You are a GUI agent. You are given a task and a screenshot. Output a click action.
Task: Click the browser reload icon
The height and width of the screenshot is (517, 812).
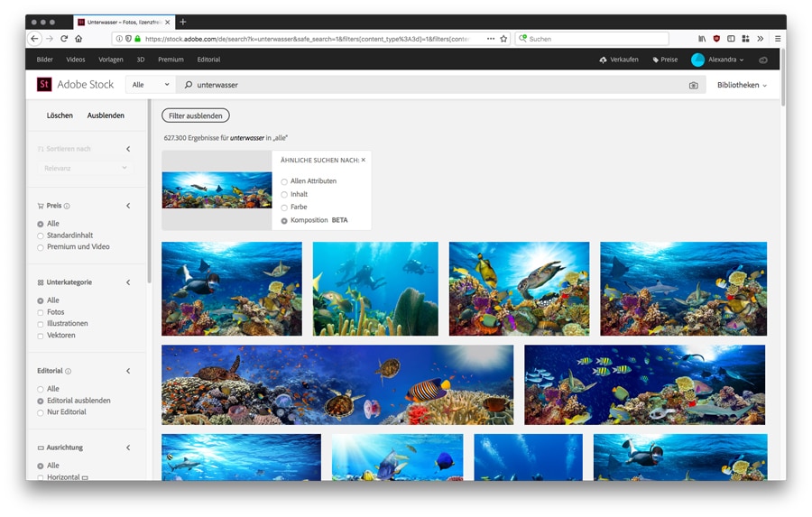click(64, 39)
